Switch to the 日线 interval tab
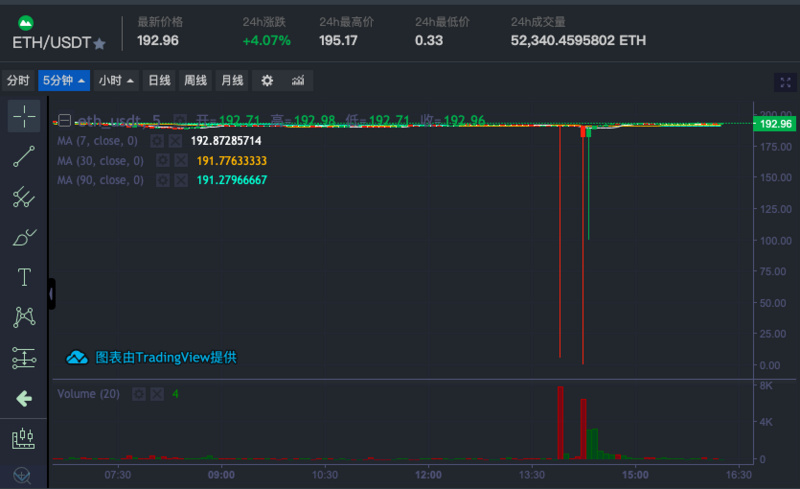The width and height of the screenshot is (800, 489). coord(159,81)
